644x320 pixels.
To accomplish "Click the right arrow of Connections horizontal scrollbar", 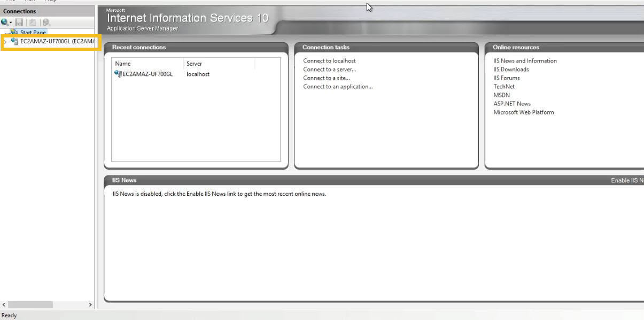I will tap(90, 304).
